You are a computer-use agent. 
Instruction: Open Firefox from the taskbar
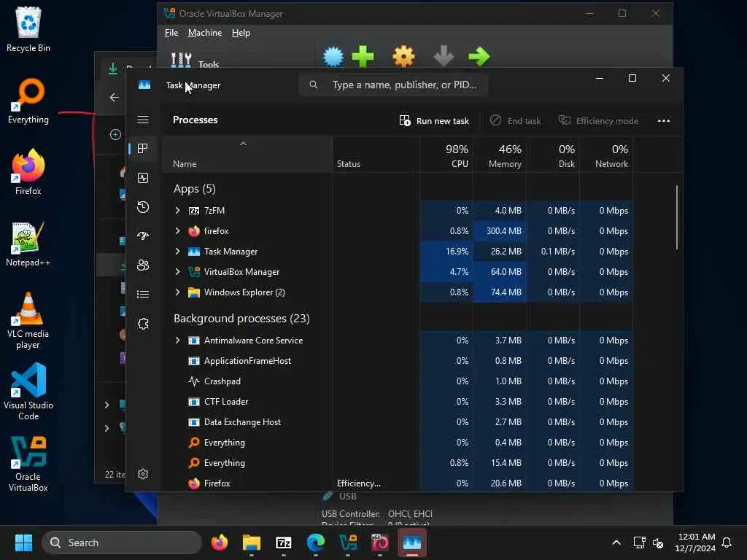click(x=220, y=542)
